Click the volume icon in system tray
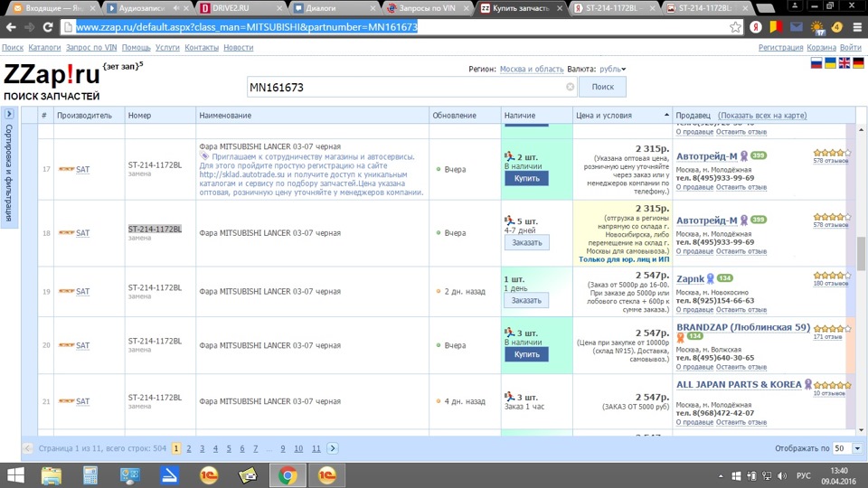 781,476
